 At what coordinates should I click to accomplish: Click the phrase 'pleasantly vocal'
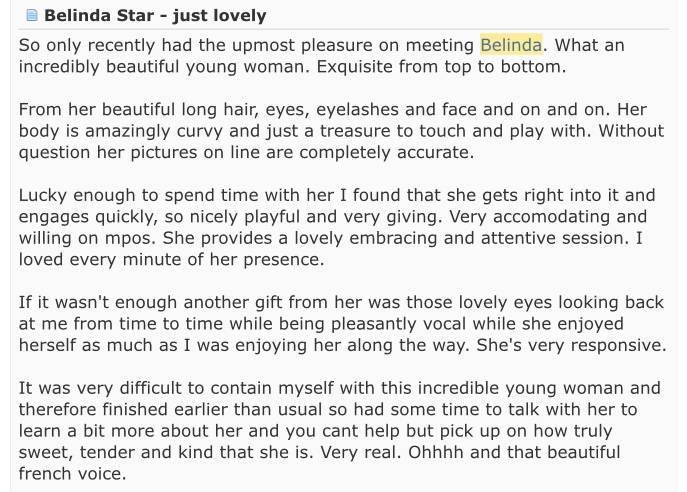(x=399, y=324)
